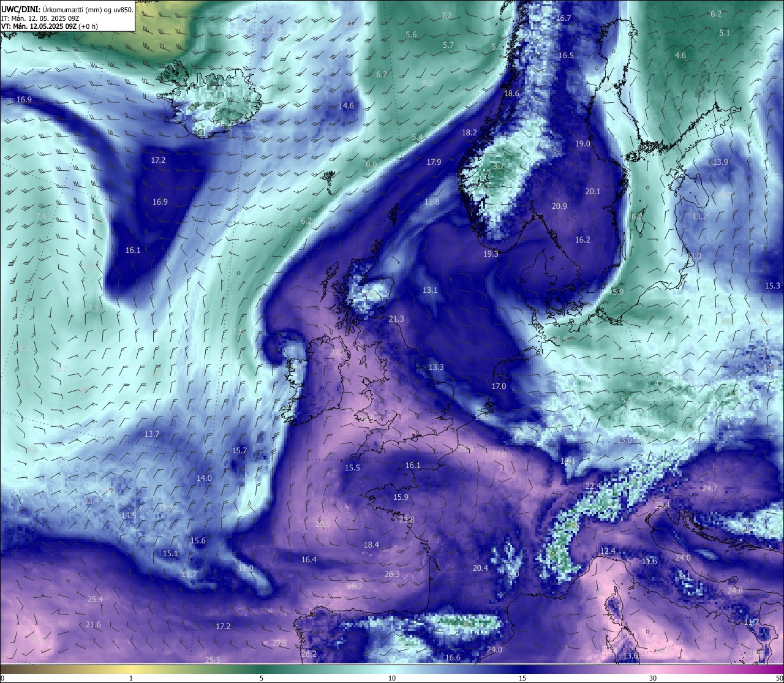Click the map value 11.6
Screen dimensions: 784x683
[x=649, y=561]
